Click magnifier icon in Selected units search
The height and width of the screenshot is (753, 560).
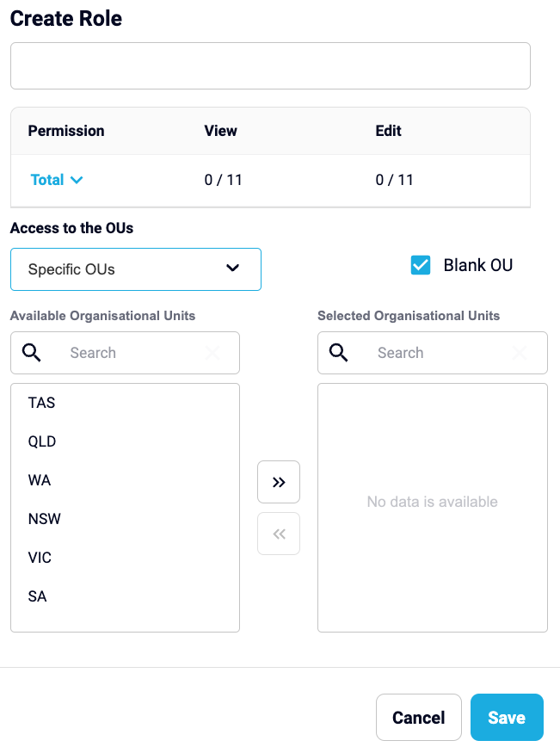pos(339,353)
